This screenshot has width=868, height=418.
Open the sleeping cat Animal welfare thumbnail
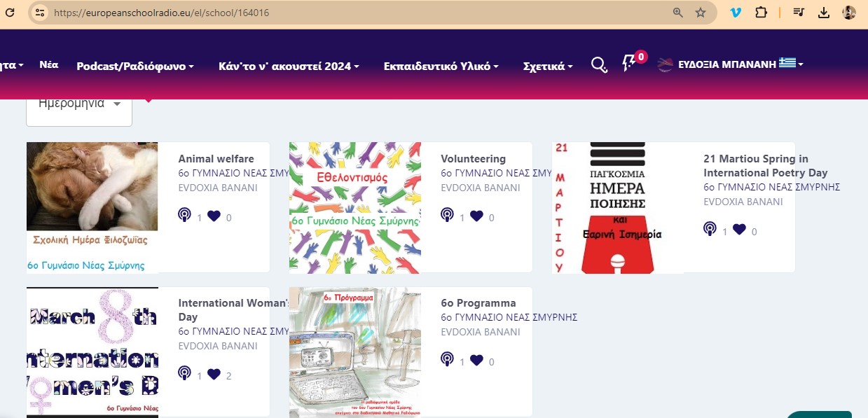click(x=92, y=207)
